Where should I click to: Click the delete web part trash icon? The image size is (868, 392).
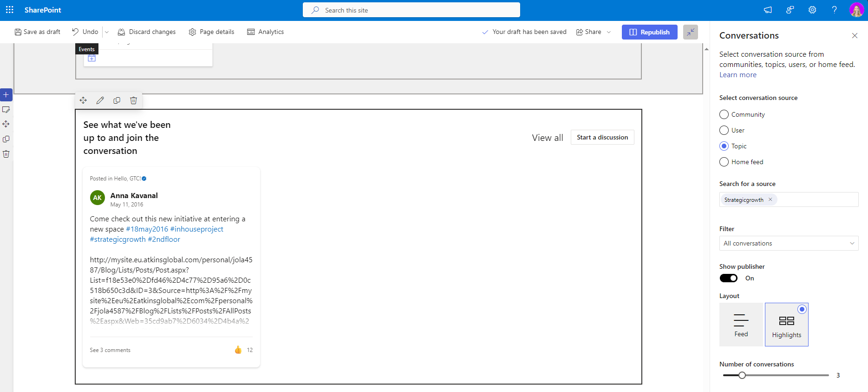coord(133,100)
